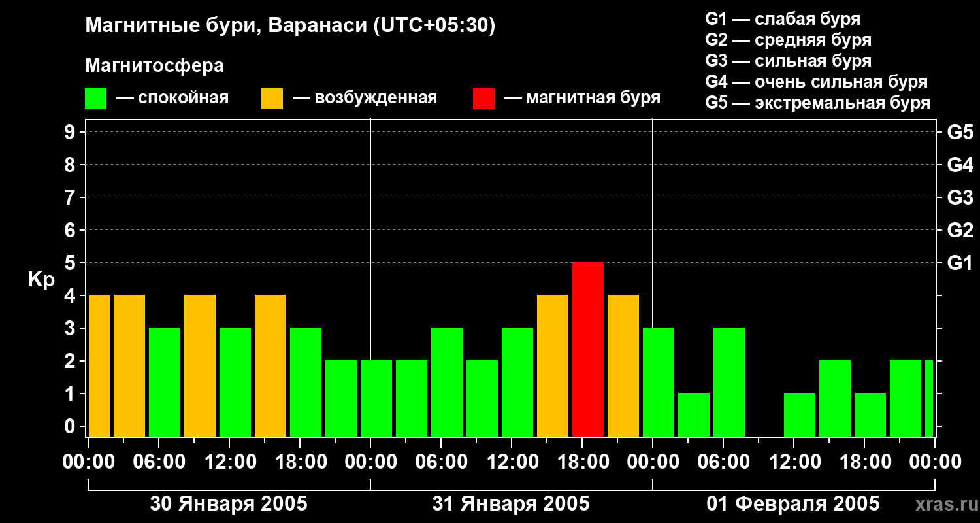The image size is (980, 523).
Task: Click the orange 03:00–06:00 bar on 30 January
Action: click(129, 366)
